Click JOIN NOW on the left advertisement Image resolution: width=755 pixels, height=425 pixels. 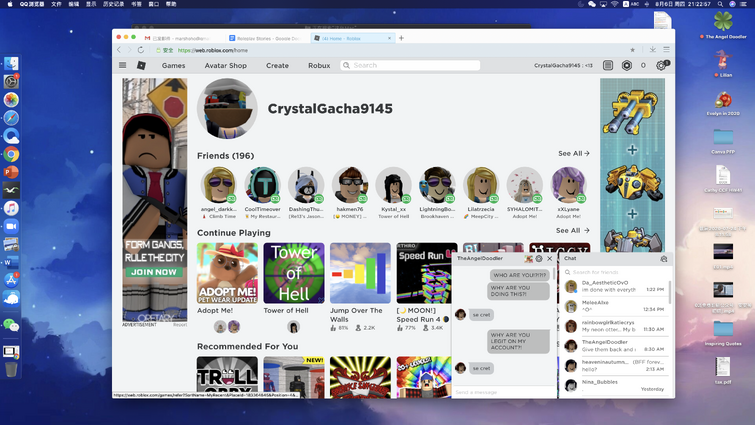(154, 272)
